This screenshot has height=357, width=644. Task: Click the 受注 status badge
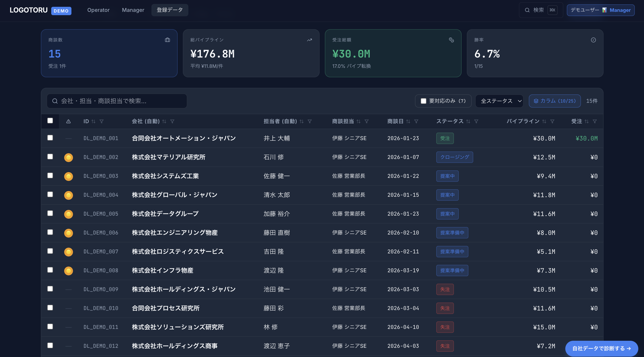pyautogui.click(x=445, y=138)
